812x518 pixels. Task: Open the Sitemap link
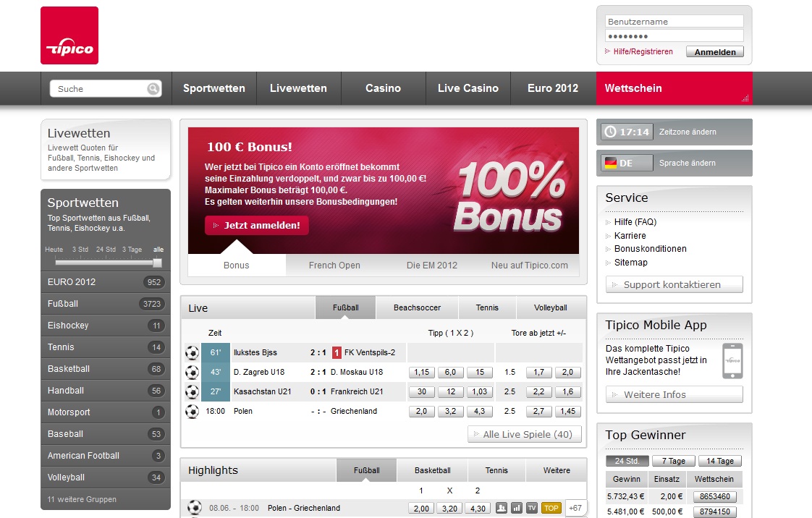[631, 263]
